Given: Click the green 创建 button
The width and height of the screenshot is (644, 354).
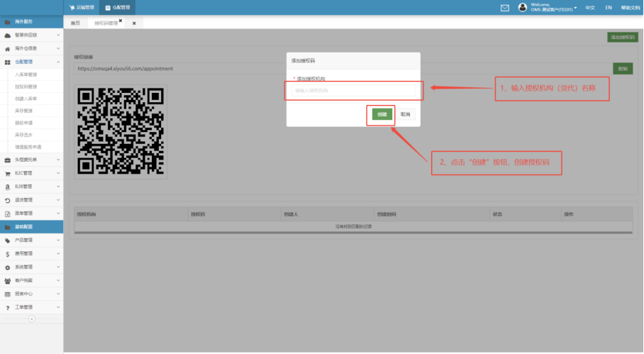Looking at the screenshot, I should pos(382,114).
